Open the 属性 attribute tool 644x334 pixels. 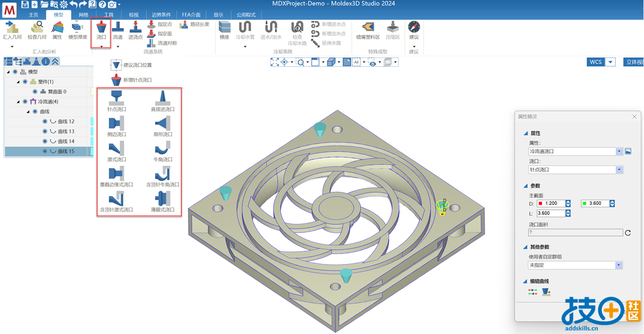(x=57, y=30)
